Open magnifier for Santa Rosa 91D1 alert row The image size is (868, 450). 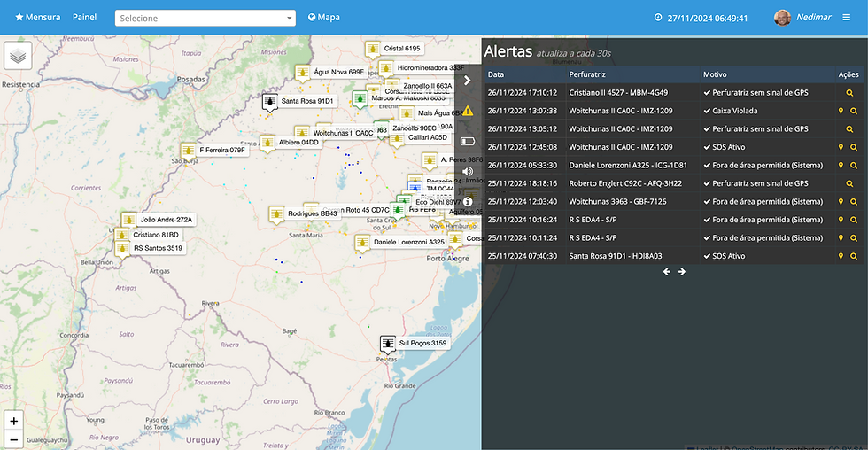(x=854, y=256)
